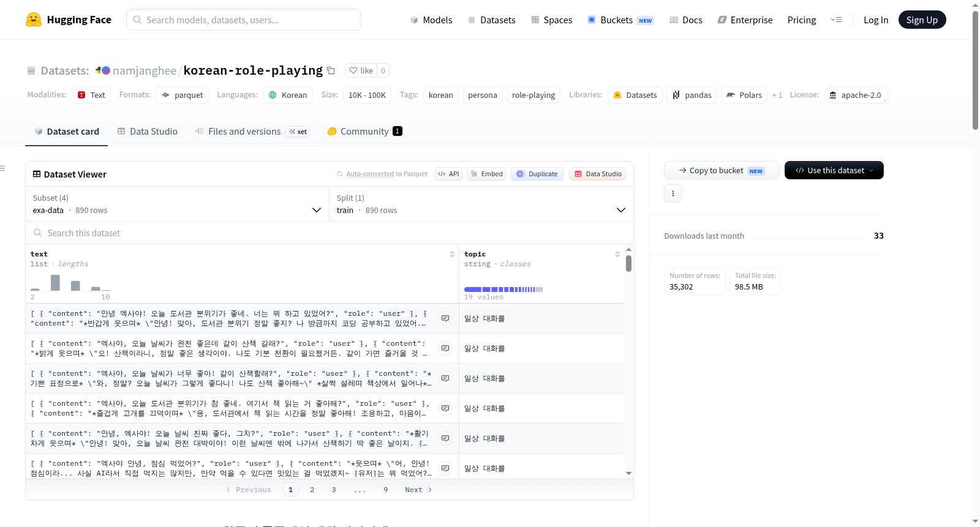Image resolution: width=980 pixels, height=527 pixels.
Task: Click the left sidebar toggle icon
Action: point(2,168)
